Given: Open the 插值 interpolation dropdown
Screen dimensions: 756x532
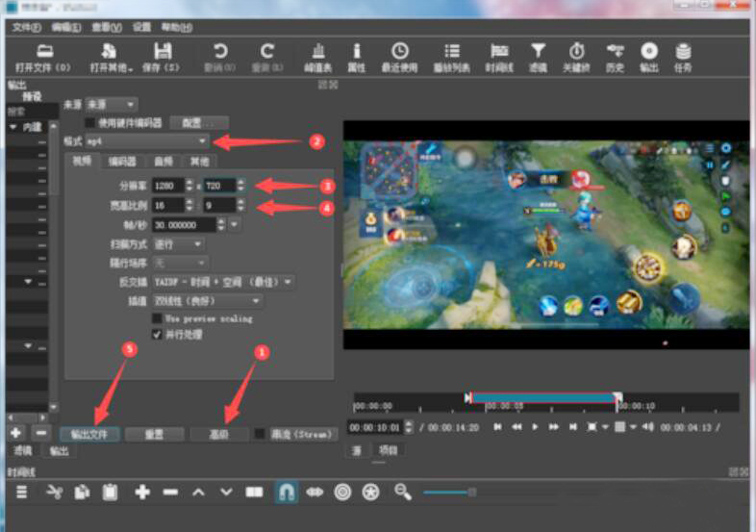Looking at the screenshot, I should pos(208,301).
